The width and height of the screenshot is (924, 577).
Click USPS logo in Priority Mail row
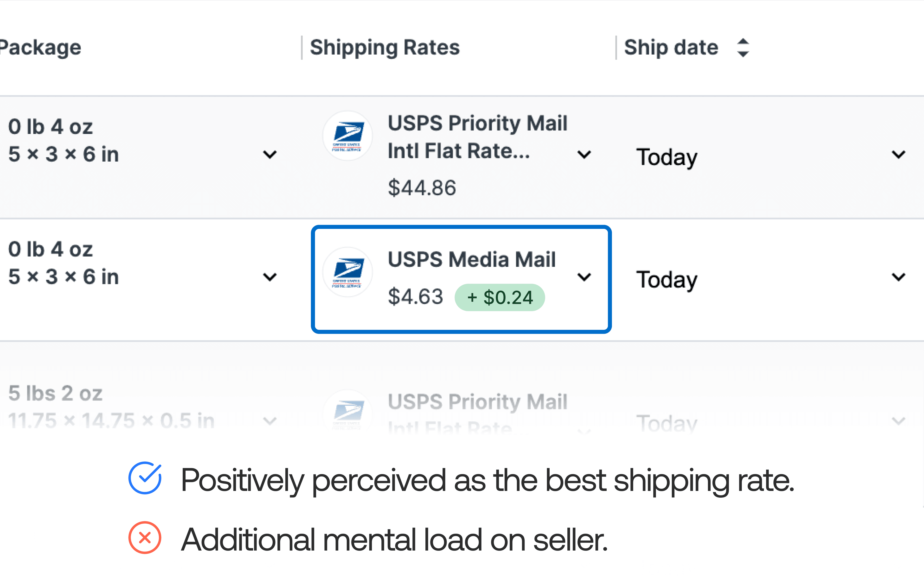click(347, 136)
